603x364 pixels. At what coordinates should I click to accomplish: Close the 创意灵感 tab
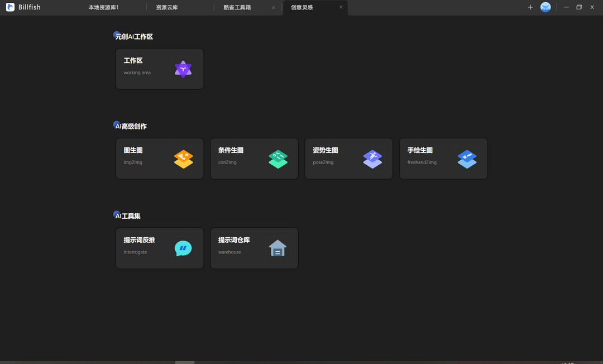pyautogui.click(x=341, y=8)
